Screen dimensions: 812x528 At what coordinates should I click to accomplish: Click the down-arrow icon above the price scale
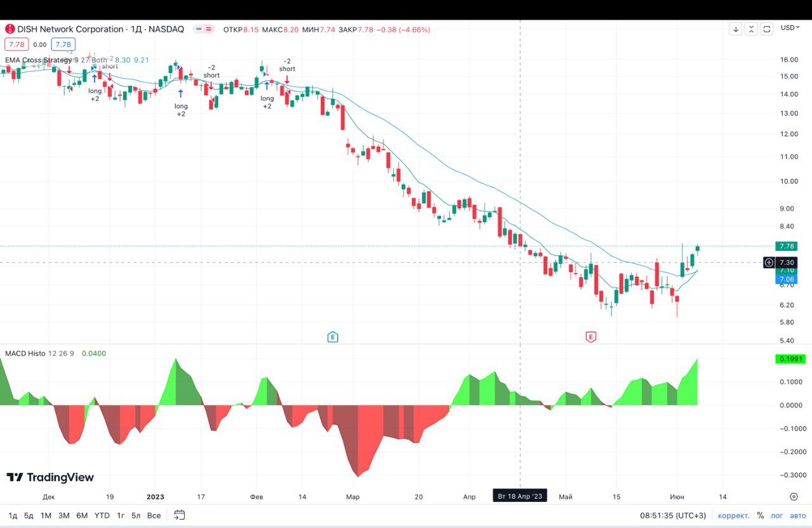pyautogui.click(x=735, y=29)
